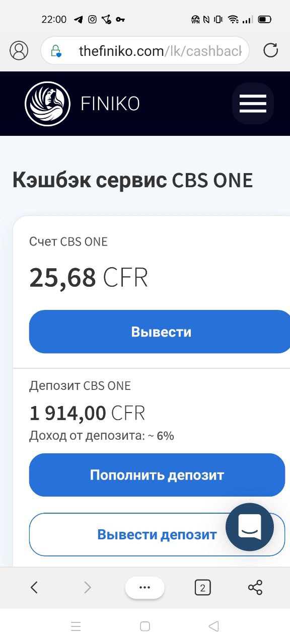Tap Android recent apps navigation button

point(76,626)
